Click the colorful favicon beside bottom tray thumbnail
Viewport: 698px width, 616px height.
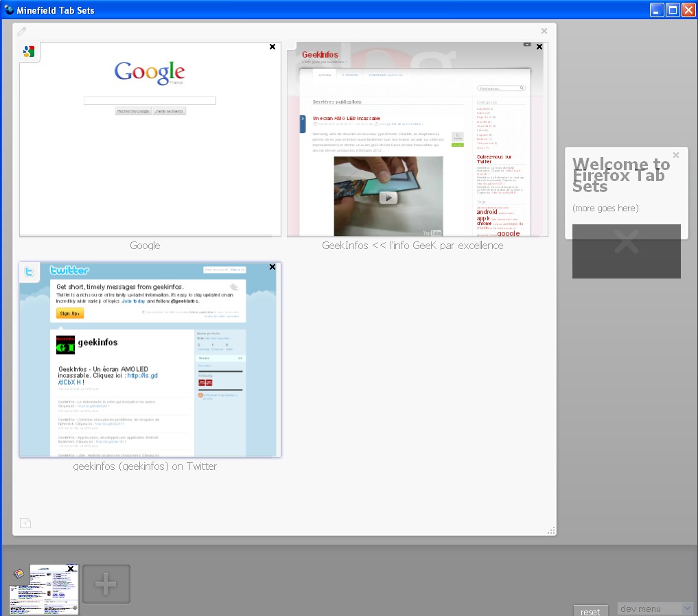(x=19, y=573)
